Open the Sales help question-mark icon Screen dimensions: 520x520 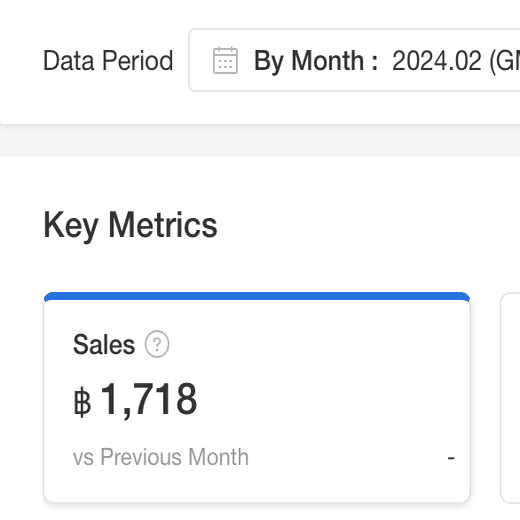[x=157, y=344]
